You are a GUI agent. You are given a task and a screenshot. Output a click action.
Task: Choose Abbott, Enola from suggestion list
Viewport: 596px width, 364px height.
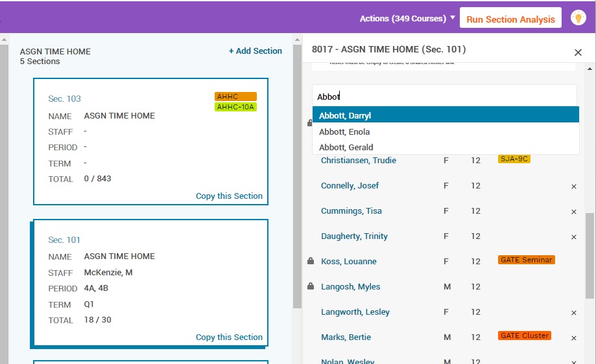(x=344, y=131)
